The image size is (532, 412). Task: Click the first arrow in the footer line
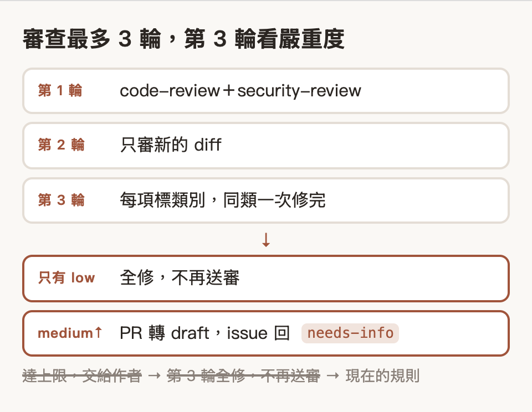point(155,375)
